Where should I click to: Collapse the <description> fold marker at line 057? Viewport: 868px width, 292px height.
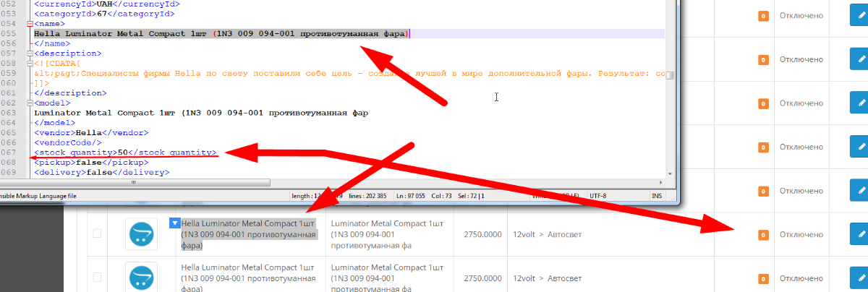tap(28, 53)
